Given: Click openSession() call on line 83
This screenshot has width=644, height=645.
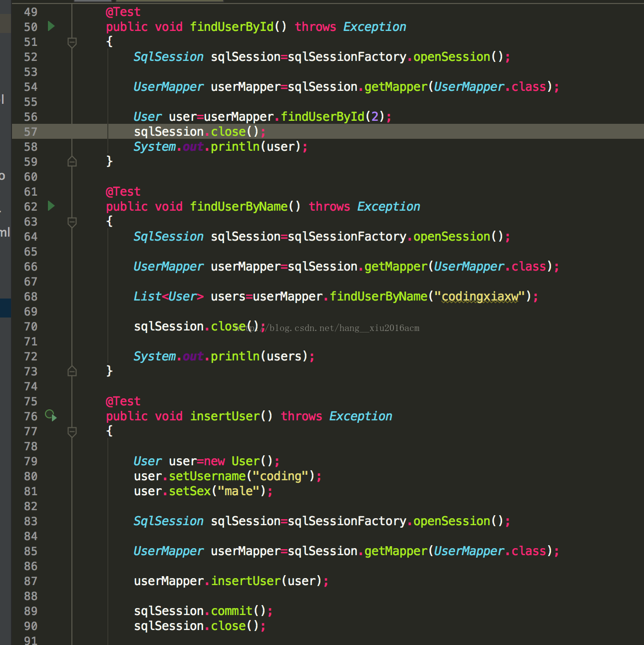Looking at the screenshot, I should (459, 521).
